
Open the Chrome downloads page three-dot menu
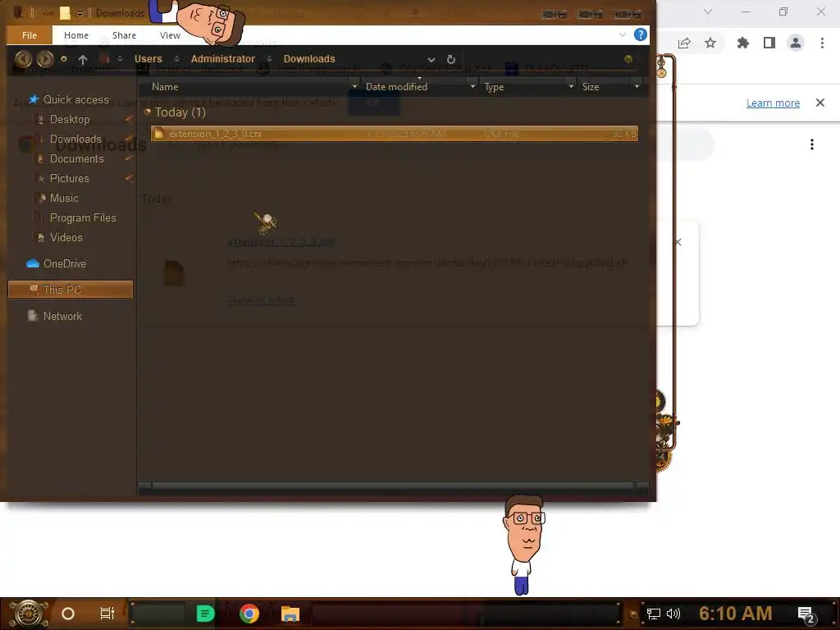point(812,144)
